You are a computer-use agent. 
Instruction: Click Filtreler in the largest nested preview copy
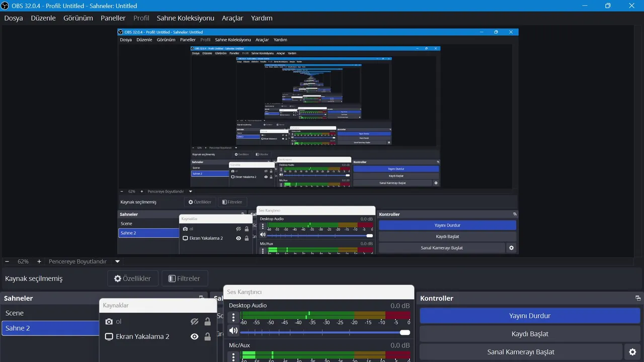pos(232,202)
